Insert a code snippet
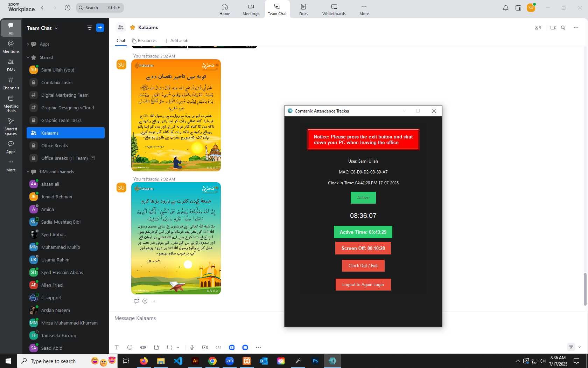The width and height of the screenshot is (588, 368). (x=218, y=347)
